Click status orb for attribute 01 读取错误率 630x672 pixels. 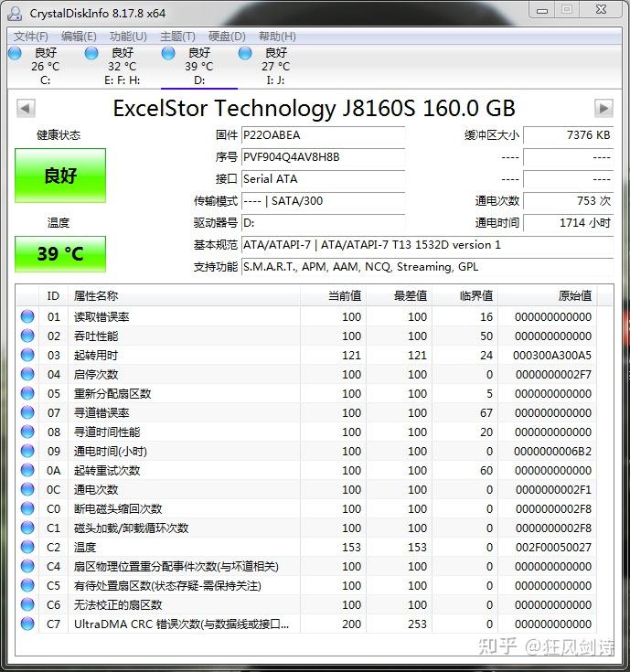(x=27, y=316)
